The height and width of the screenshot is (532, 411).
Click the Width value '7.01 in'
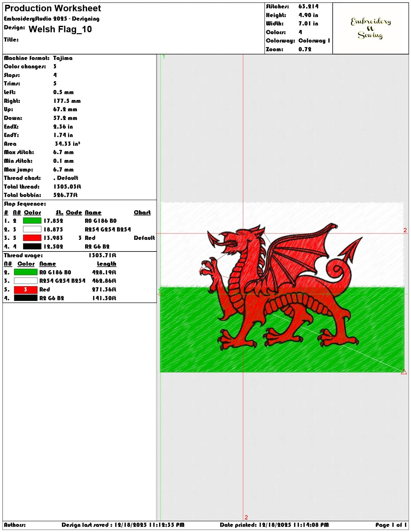pyautogui.click(x=308, y=24)
